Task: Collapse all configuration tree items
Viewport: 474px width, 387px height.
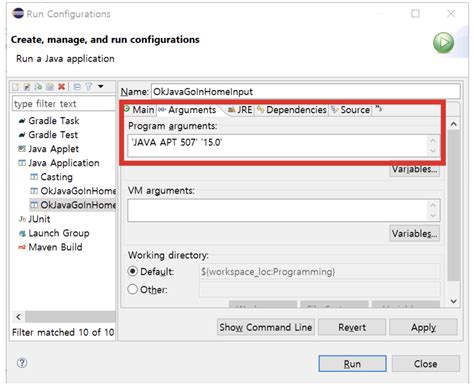Action: (x=77, y=87)
